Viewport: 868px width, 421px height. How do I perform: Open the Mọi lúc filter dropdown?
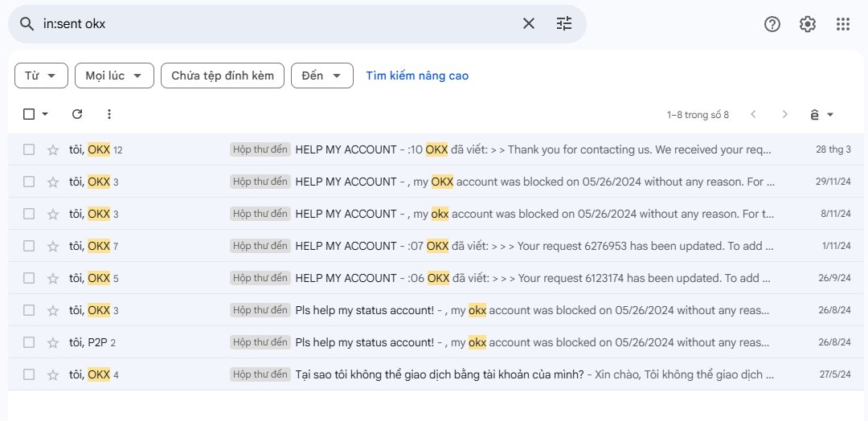click(x=114, y=76)
